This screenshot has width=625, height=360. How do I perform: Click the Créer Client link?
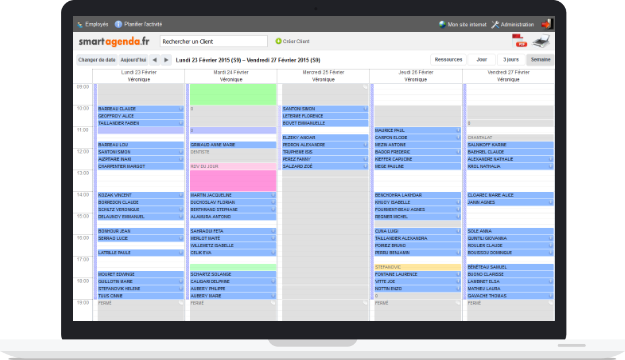pos(296,41)
